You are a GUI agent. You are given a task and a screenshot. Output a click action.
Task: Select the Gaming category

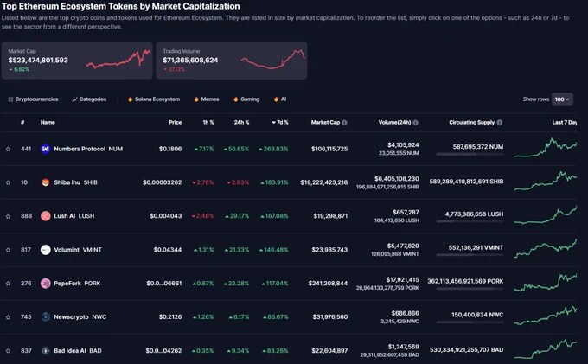click(x=246, y=99)
